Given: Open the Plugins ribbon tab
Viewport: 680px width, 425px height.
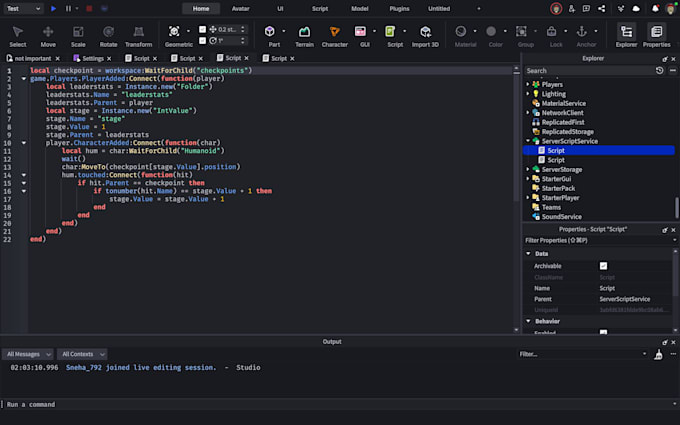Looking at the screenshot, I should coord(399,8).
